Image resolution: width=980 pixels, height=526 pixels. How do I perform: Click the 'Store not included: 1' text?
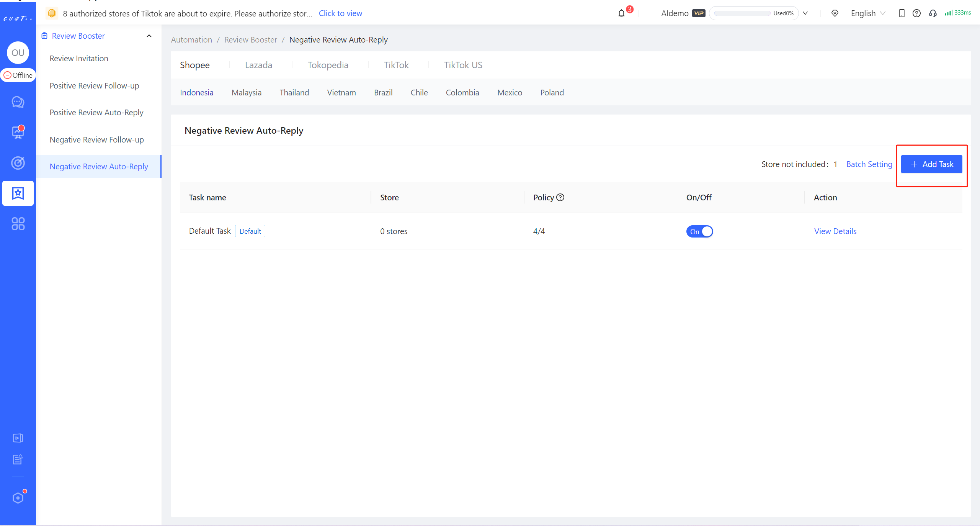pos(799,164)
